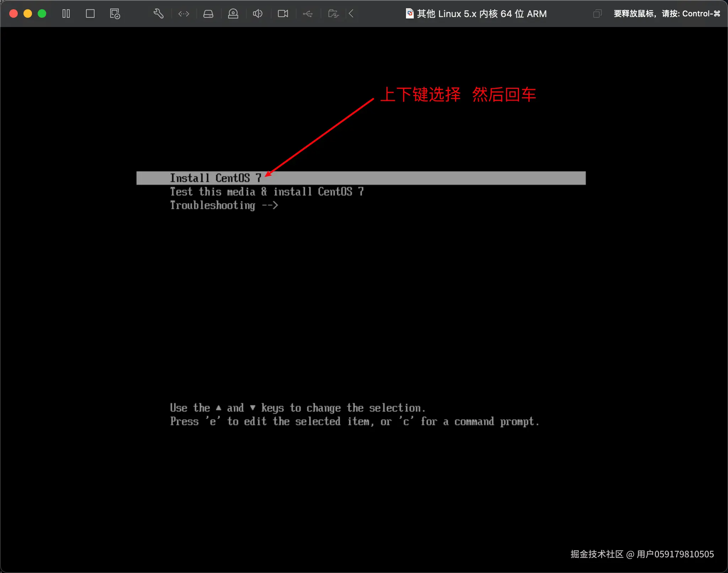
Task: Collapse the toolbar device chevron
Action: tap(351, 14)
